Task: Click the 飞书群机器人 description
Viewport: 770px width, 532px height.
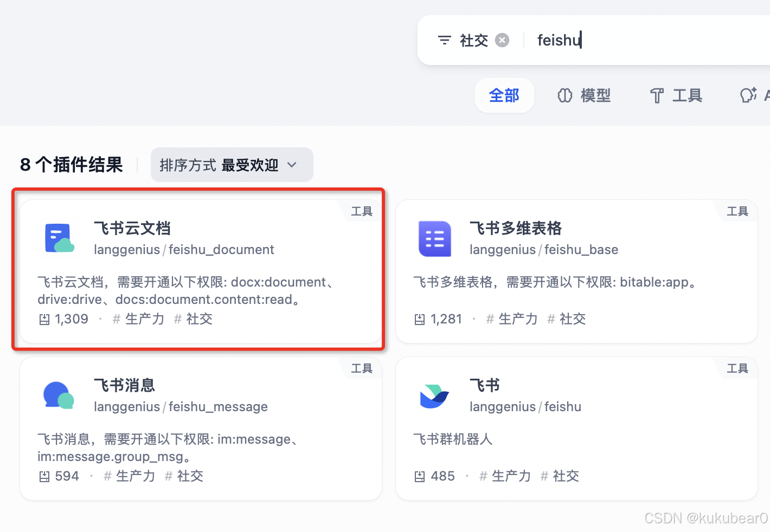Action: (x=453, y=439)
